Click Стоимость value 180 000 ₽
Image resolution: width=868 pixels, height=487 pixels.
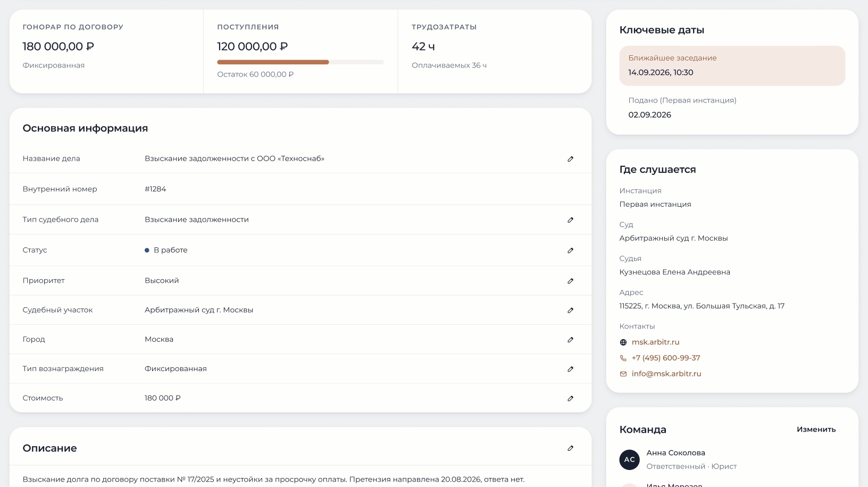(x=163, y=398)
